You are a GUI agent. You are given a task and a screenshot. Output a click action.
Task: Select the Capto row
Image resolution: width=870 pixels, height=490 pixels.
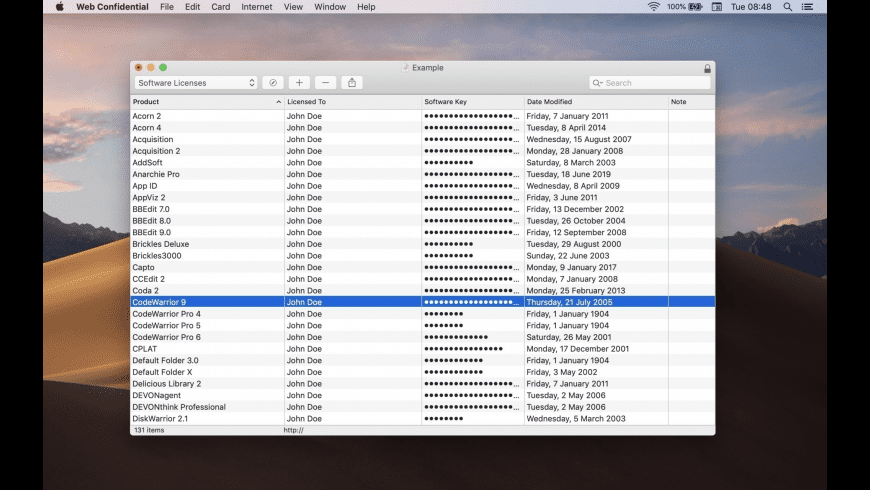pos(423,267)
